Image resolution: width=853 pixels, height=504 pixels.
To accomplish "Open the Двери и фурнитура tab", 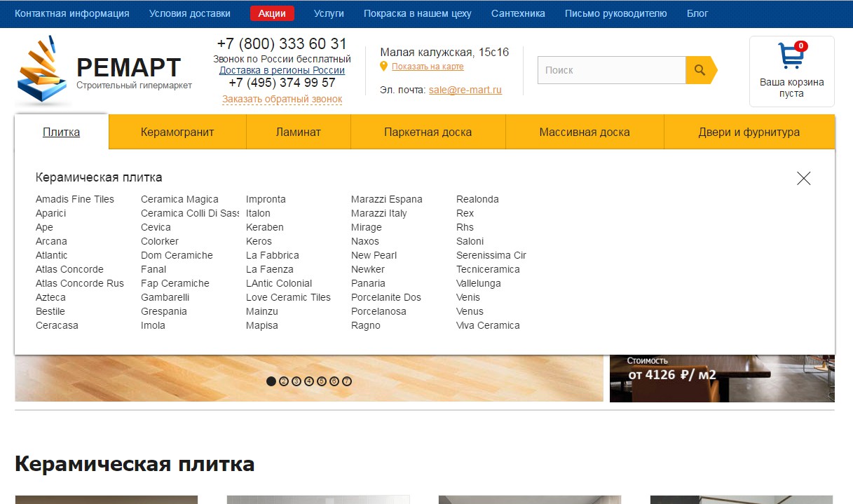I will (749, 132).
